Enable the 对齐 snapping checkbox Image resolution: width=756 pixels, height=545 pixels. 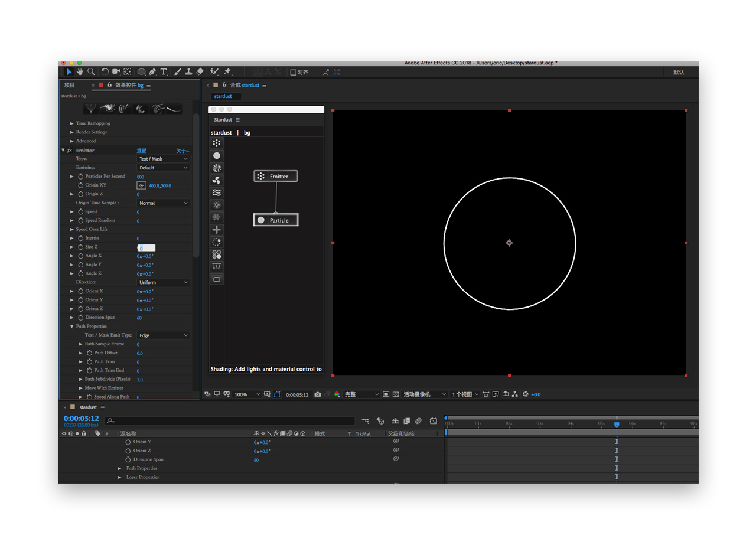293,72
